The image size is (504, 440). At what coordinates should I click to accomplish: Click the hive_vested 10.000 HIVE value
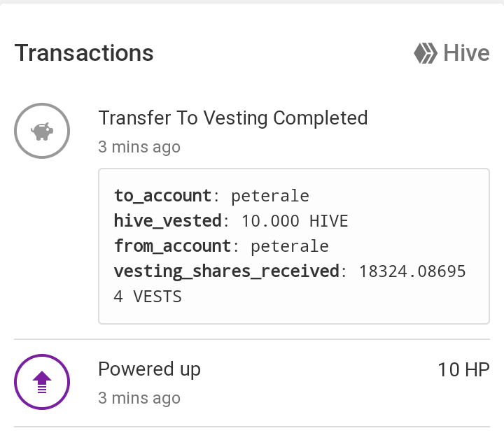tap(295, 221)
